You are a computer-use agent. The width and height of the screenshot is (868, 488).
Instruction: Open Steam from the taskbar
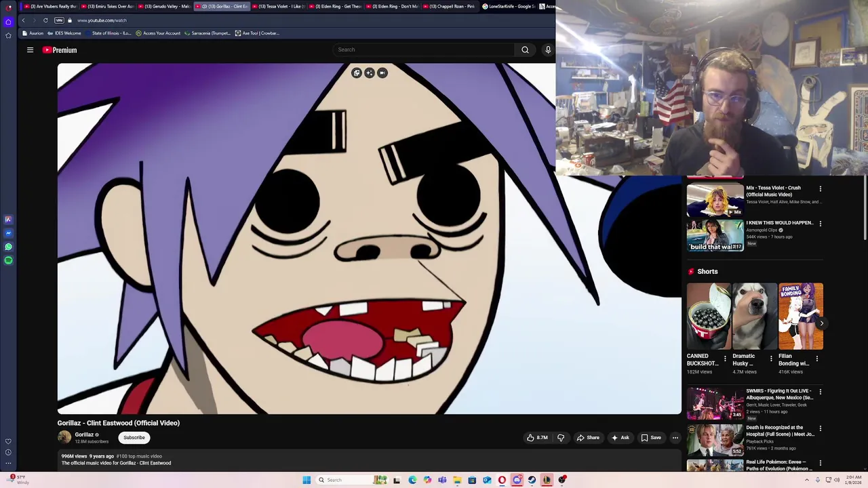(532, 480)
